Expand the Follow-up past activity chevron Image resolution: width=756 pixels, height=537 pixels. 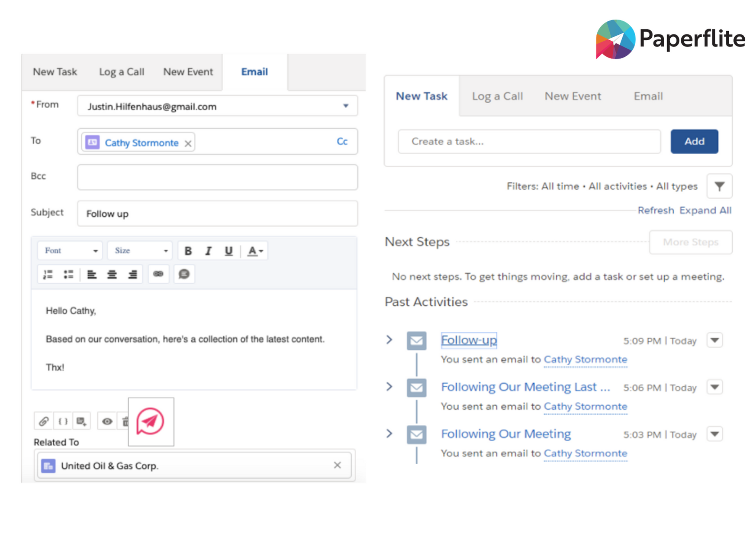pyautogui.click(x=389, y=340)
